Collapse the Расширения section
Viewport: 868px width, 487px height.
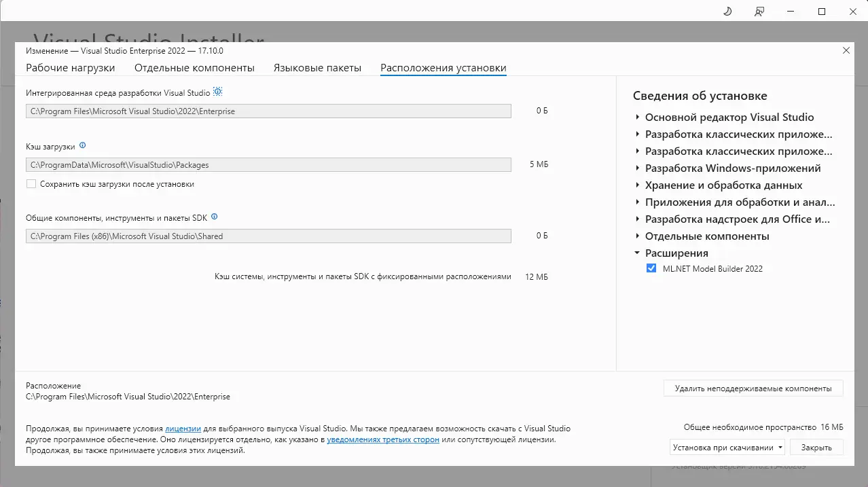[637, 253]
